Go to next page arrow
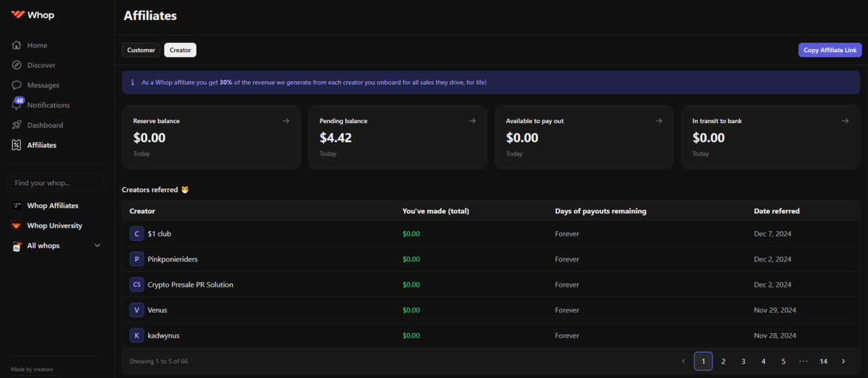Viewport: 868px width, 378px height. (x=844, y=361)
